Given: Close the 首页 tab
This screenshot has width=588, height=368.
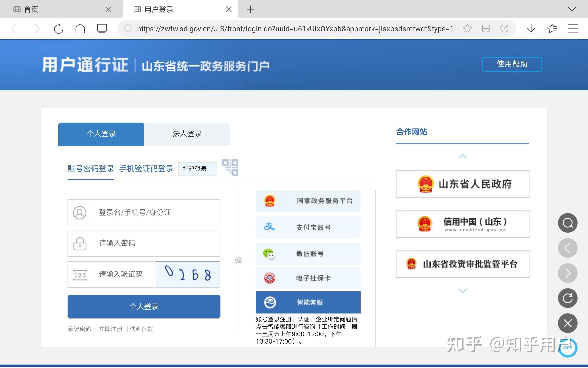Looking at the screenshot, I should (108, 9).
